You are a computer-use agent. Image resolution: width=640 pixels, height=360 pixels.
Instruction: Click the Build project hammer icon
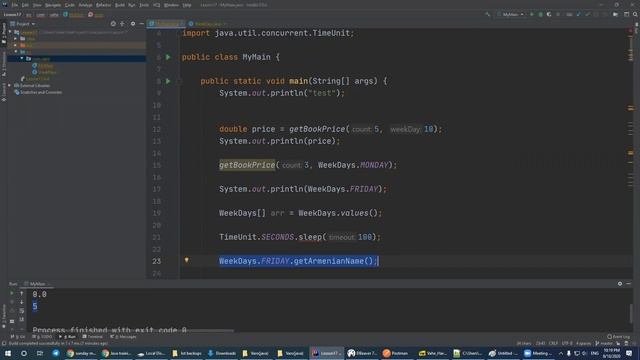[x=487, y=14]
